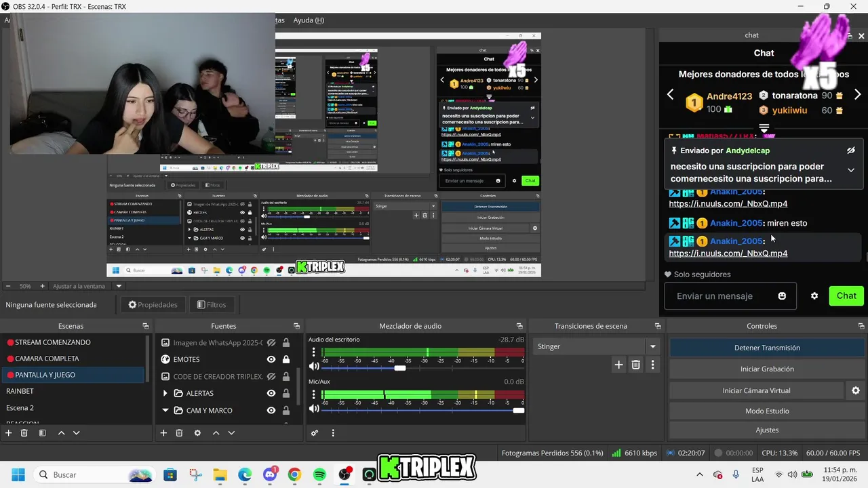Screen dimensions: 868x488
Task: Add a scene transition with the plus icon
Action: coord(618,365)
